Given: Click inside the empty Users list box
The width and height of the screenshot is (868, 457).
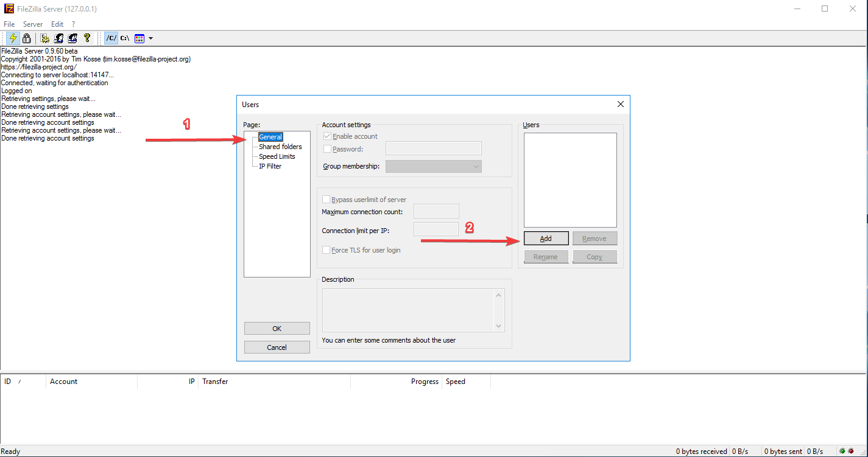Looking at the screenshot, I should click(x=570, y=180).
